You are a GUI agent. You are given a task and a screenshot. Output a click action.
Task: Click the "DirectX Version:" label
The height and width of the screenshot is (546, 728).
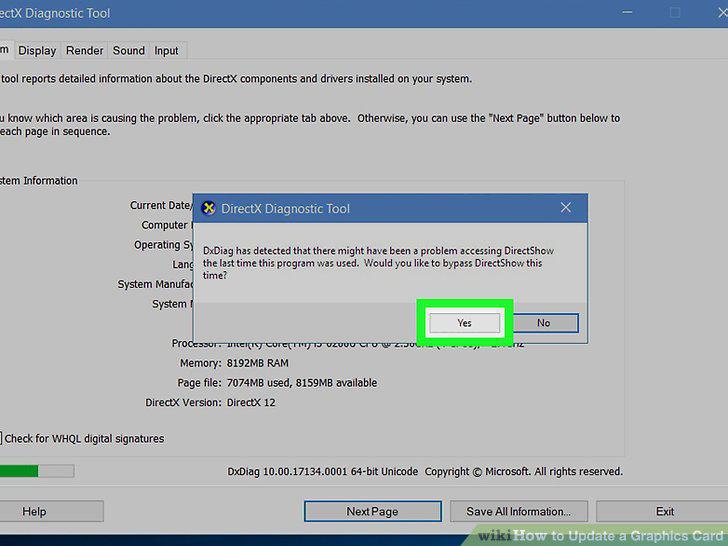point(183,403)
